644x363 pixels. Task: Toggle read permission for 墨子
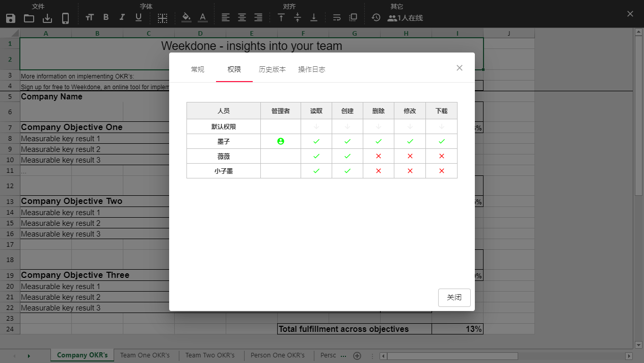coord(316,141)
